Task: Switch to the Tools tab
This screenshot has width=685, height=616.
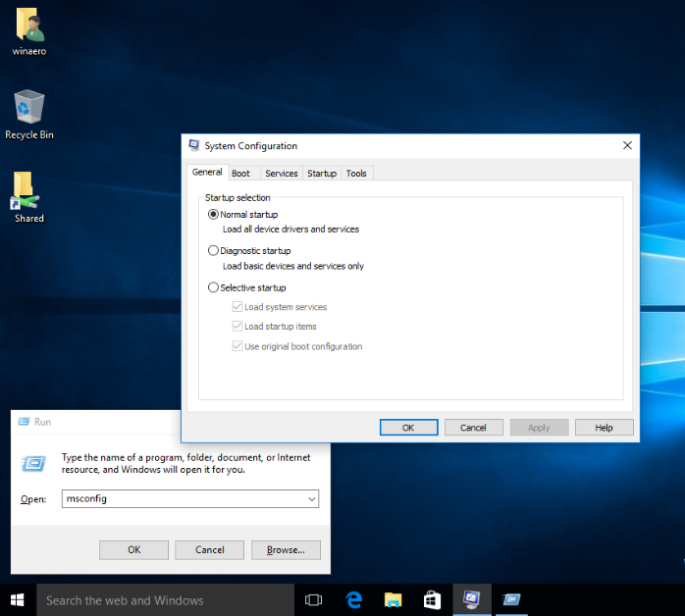Action: tap(356, 174)
